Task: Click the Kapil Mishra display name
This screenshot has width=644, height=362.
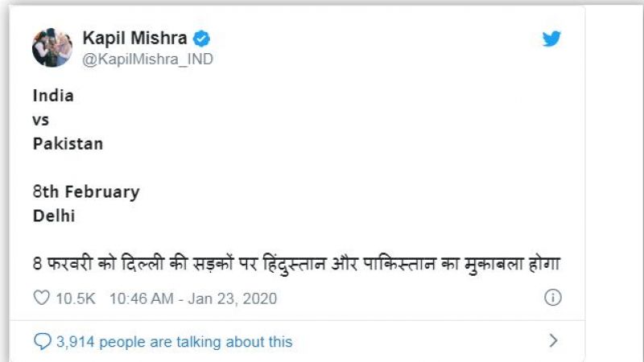Action: [137, 38]
